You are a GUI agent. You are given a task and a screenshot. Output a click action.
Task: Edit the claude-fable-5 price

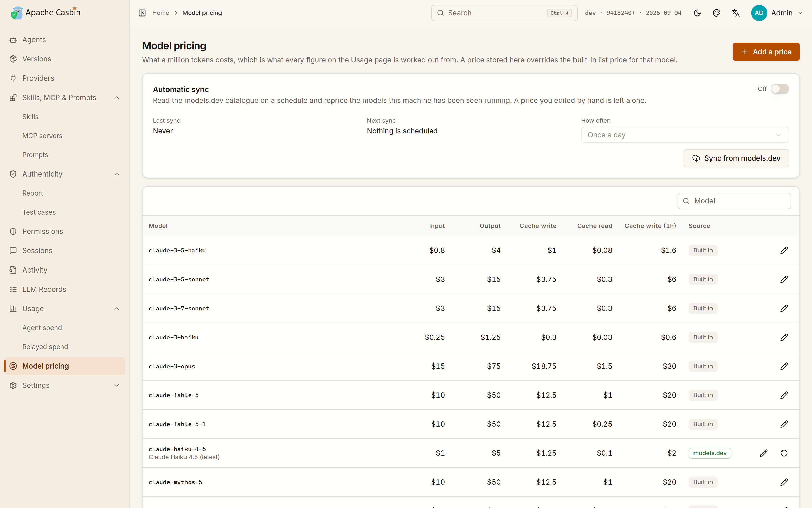(x=784, y=395)
